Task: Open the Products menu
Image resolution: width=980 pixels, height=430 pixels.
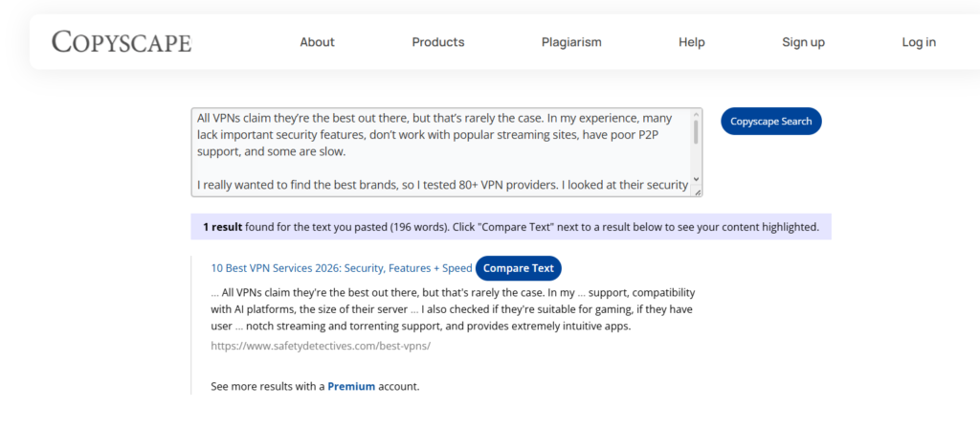Action: click(x=438, y=42)
